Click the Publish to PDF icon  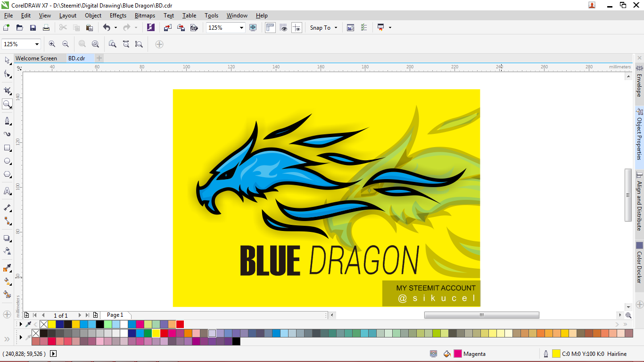[x=194, y=28]
